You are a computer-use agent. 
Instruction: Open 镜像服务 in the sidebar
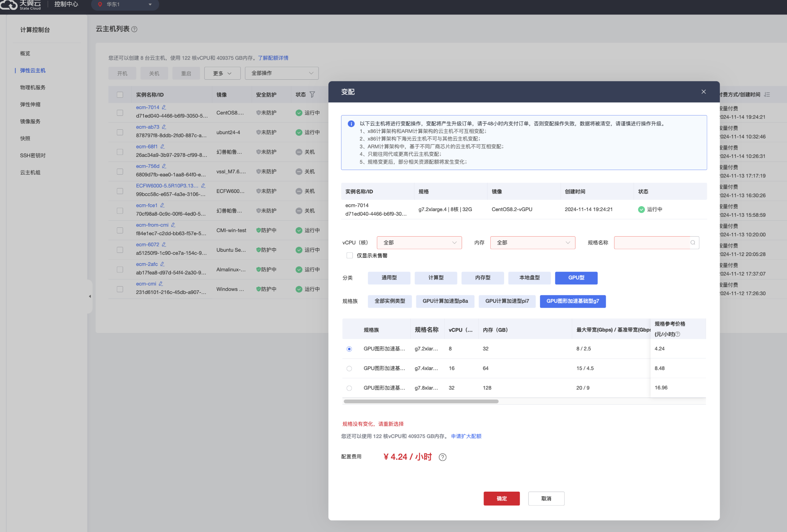[30, 121]
